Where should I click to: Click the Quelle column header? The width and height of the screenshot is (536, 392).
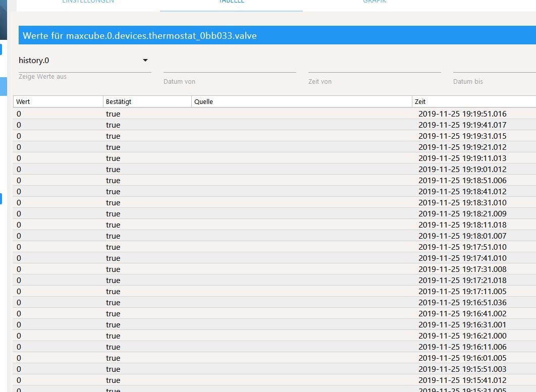(302, 101)
